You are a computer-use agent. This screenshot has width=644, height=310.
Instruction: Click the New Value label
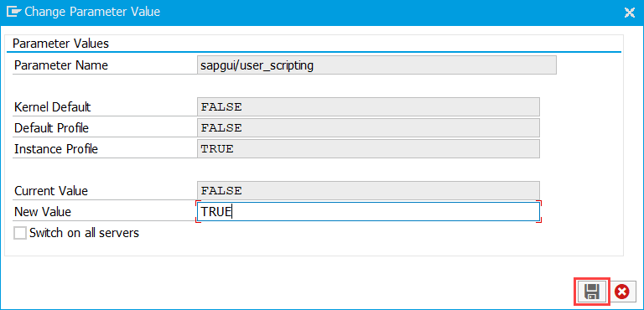pos(42,212)
